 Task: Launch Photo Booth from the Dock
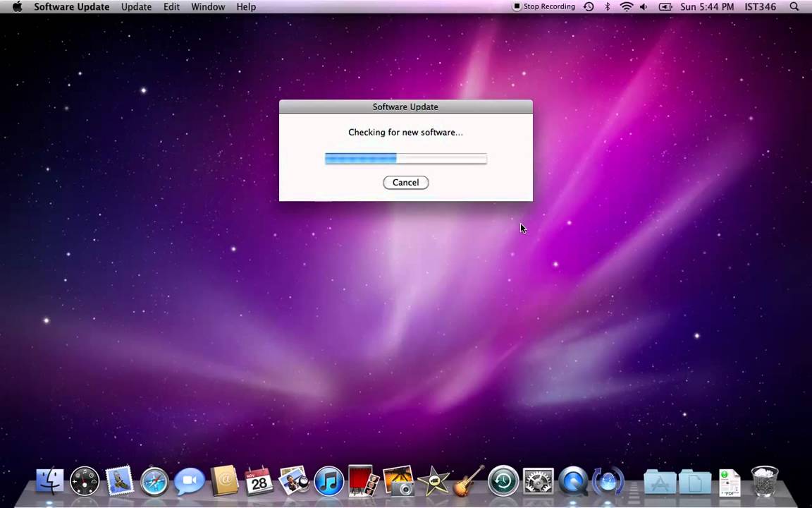(x=364, y=480)
